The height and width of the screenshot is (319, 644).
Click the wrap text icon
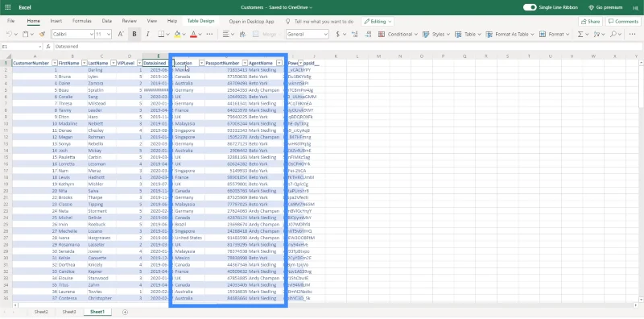[x=242, y=34]
